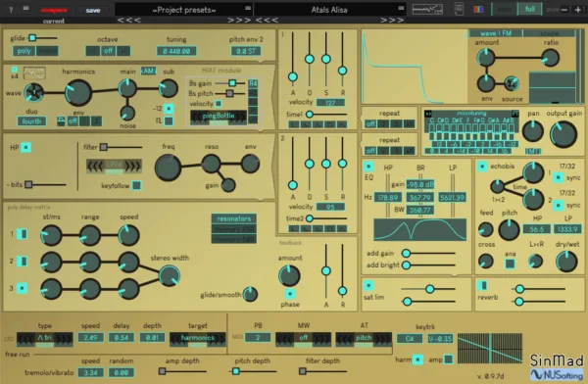Click the microtuning >> arrow icon

(428, 114)
